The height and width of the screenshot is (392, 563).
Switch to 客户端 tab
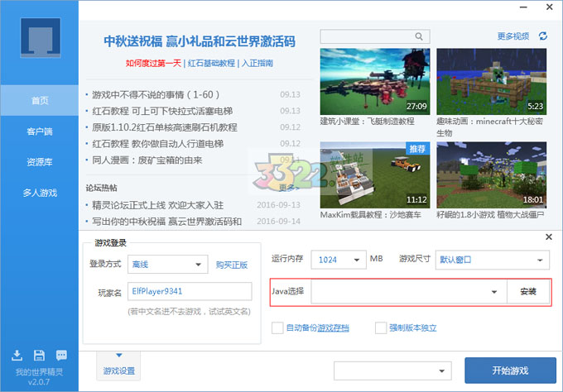tap(40, 131)
